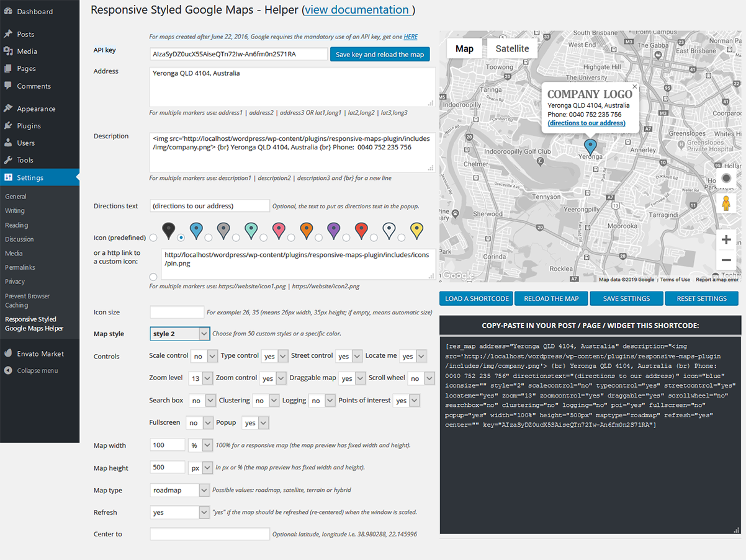Click the Appearance paintbrush icon
The image size is (746, 560).
(8, 109)
